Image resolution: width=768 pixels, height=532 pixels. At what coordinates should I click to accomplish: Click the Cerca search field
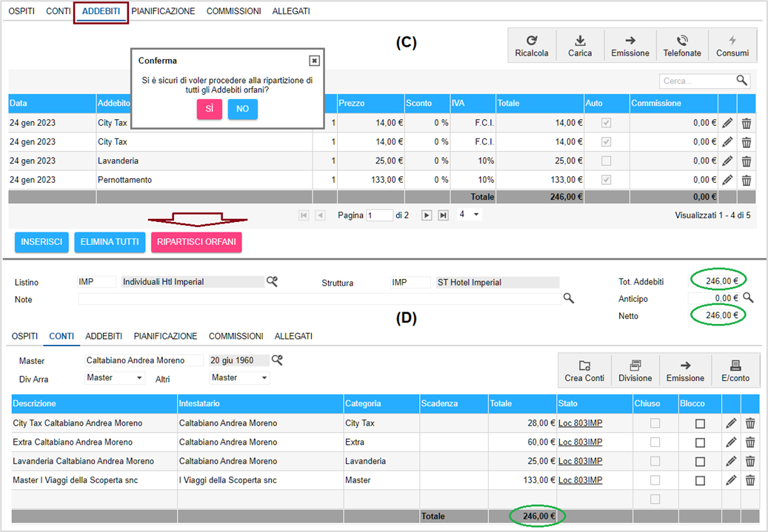pos(698,81)
